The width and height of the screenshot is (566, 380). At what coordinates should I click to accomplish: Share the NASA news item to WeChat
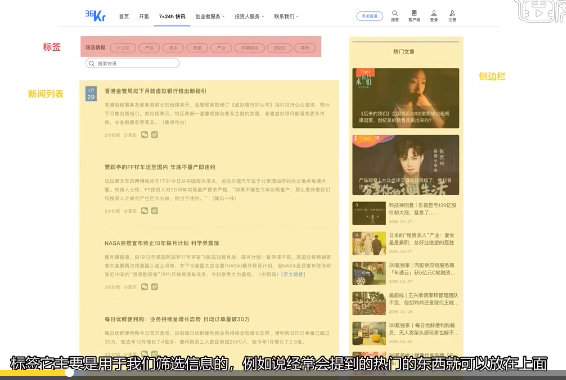144,287
